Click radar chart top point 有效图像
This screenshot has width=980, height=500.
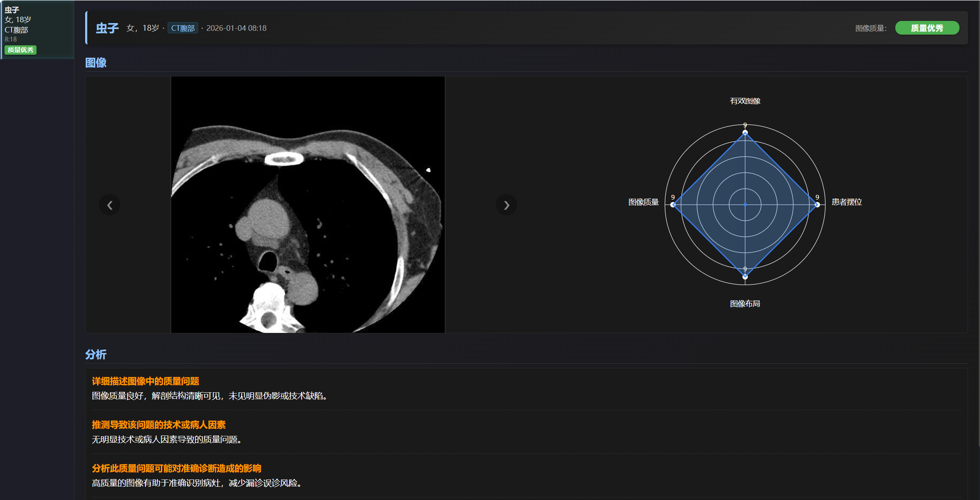click(x=745, y=132)
